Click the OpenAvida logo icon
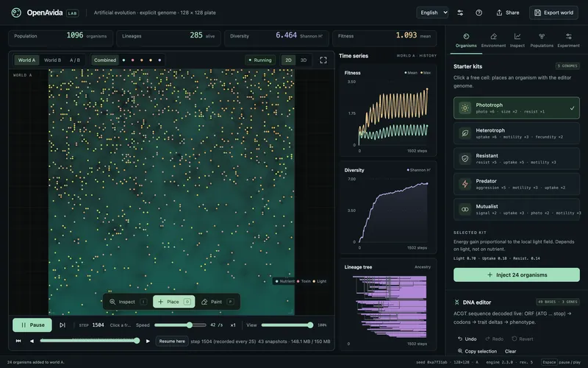Viewport: 588px width, 368px height. (16, 13)
